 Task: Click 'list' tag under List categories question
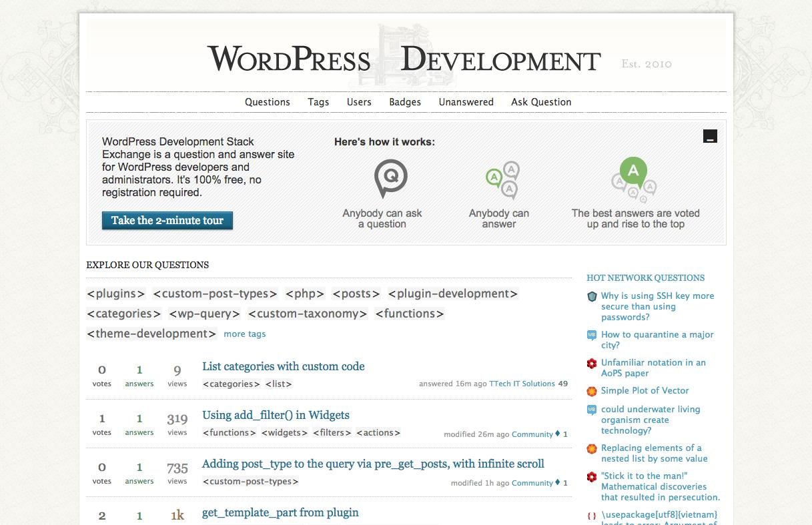(x=279, y=384)
